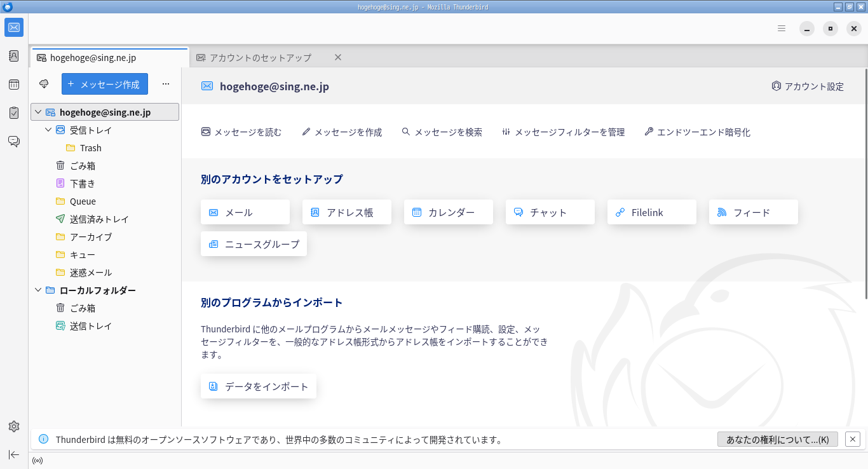Click the ごみ箱 icon under ローカルフォルダー
Viewport: 868px width, 469px height.
coord(60,308)
